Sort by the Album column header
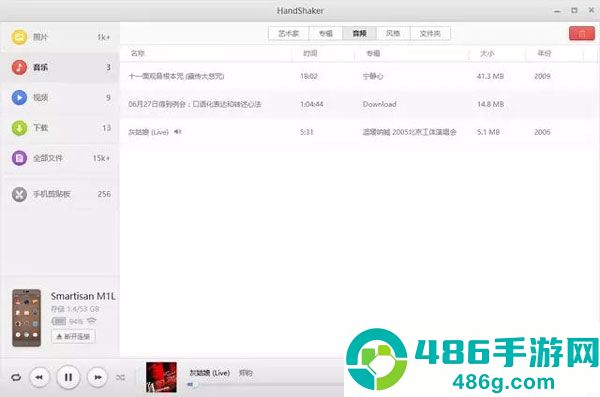 412,53
